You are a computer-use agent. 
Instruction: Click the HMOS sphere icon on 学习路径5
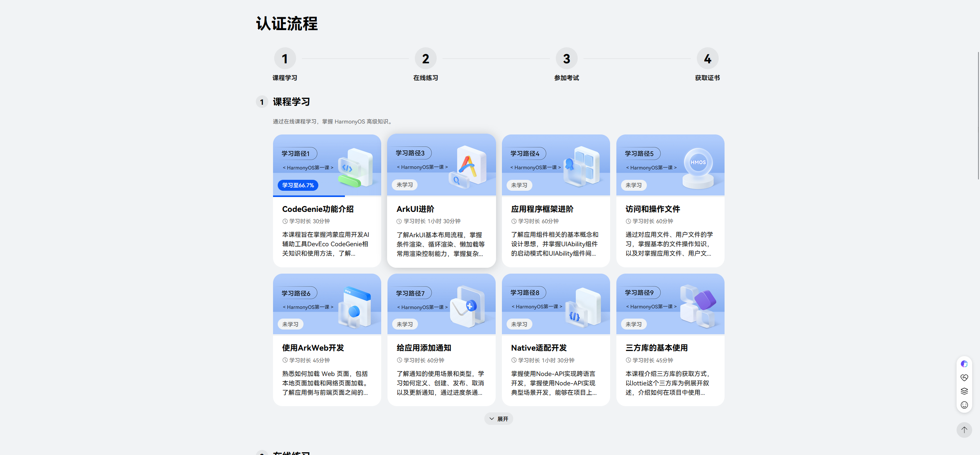tap(698, 163)
